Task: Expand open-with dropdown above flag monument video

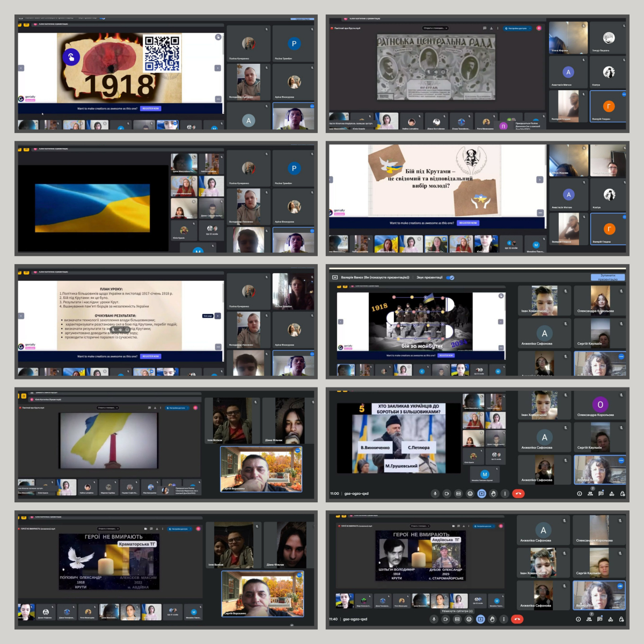Action: 108,408
